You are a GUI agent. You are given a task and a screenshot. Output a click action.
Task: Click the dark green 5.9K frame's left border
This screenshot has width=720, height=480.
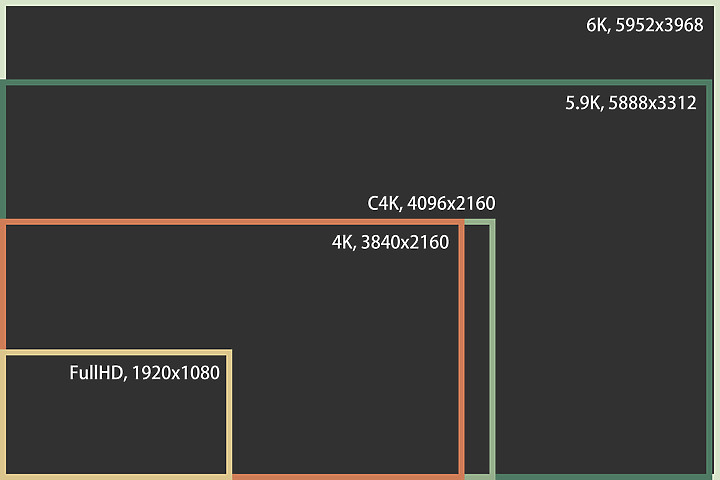3,149
